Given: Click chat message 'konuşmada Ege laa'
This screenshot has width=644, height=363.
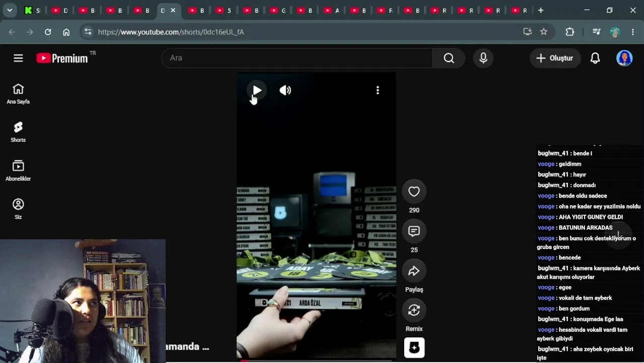Looking at the screenshot, I should click(x=598, y=319).
